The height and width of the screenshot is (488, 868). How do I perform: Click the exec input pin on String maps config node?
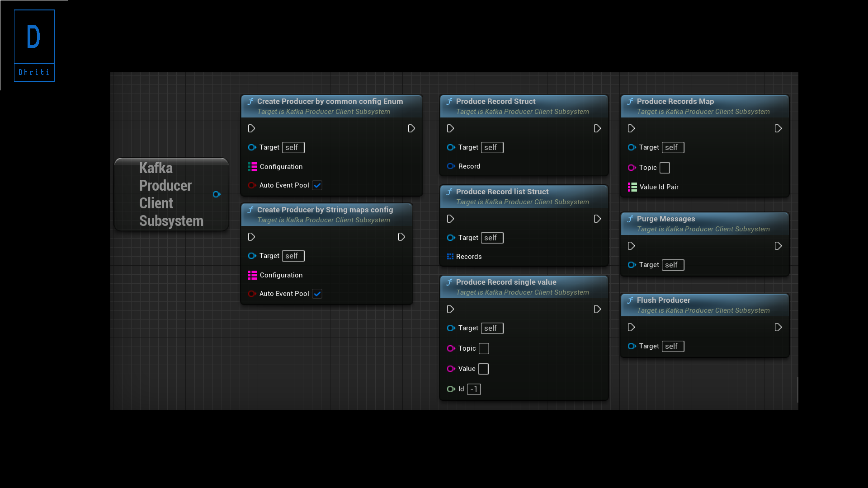tap(252, 237)
